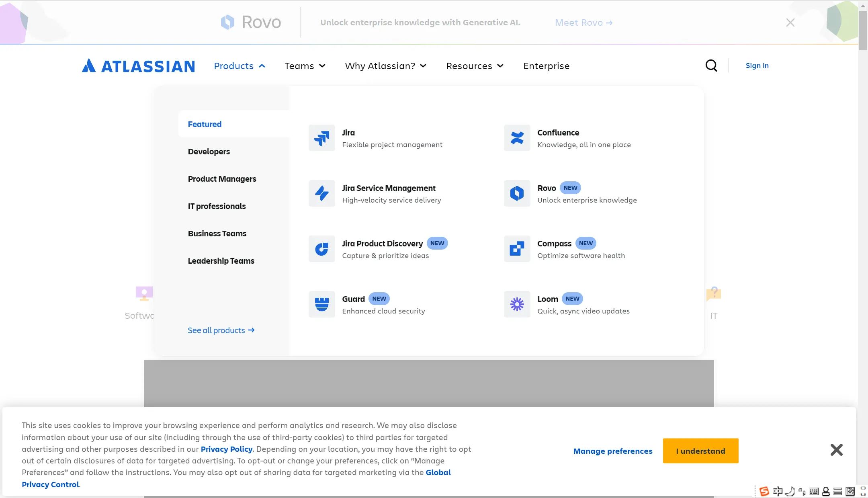Select the Rovo product icon in the menu
Viewport: 868px width, 498px height.
tap(517, 193)
